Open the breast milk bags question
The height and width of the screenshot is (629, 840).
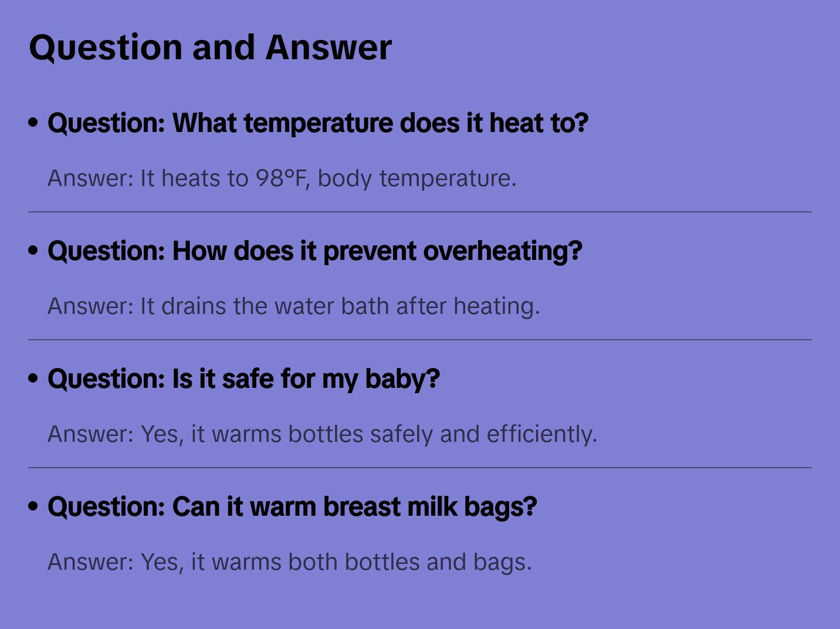[x=292, y=507]
